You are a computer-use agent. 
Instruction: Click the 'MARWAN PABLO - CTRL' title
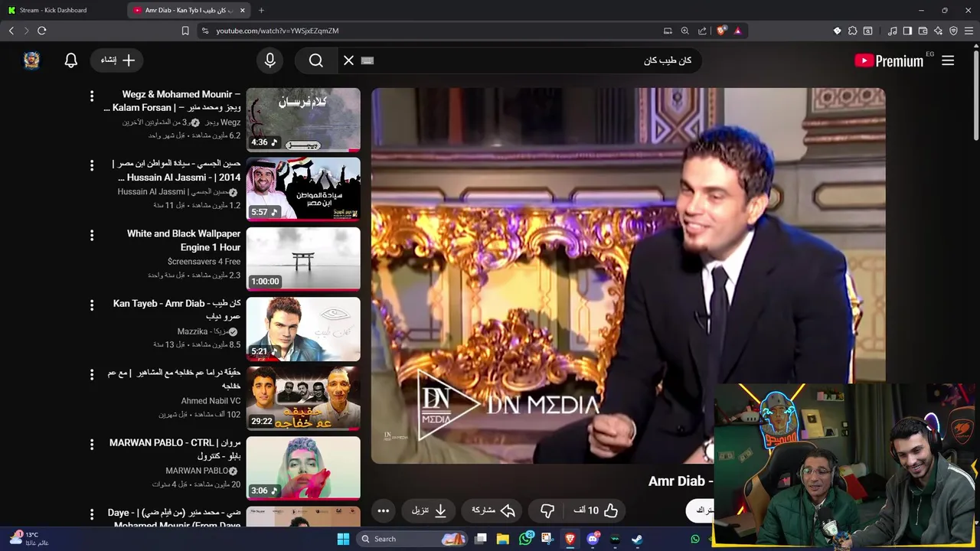(175, 449)
